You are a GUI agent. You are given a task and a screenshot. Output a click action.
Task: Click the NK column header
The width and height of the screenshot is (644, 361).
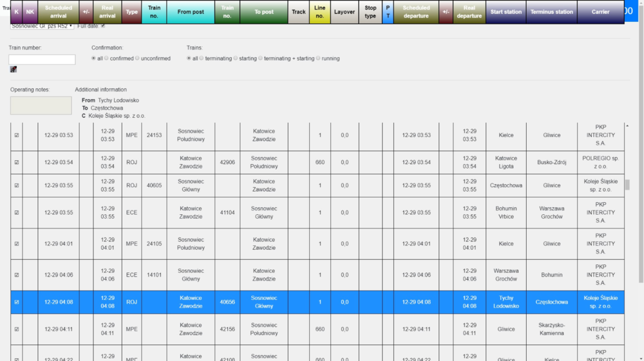(30, 12)
